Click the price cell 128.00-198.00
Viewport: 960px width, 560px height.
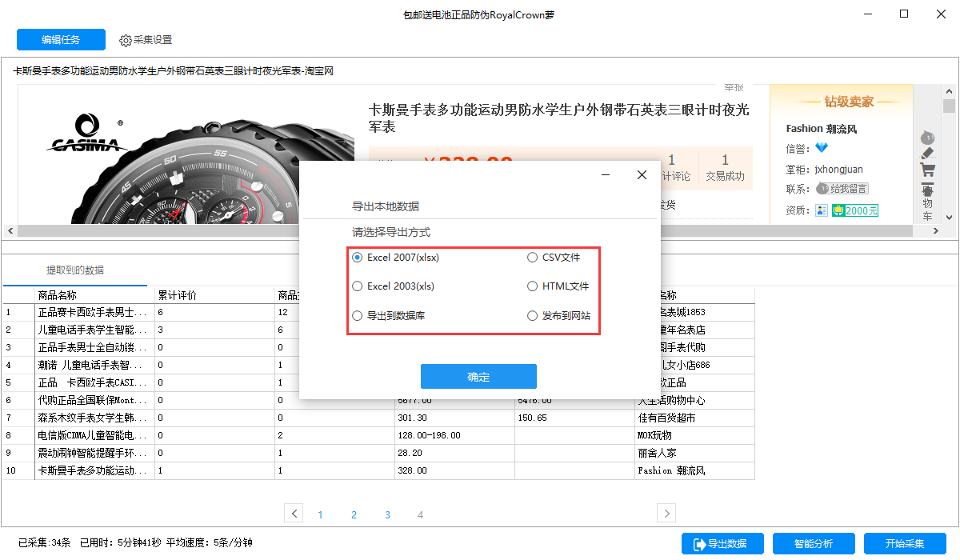[454, 435]
